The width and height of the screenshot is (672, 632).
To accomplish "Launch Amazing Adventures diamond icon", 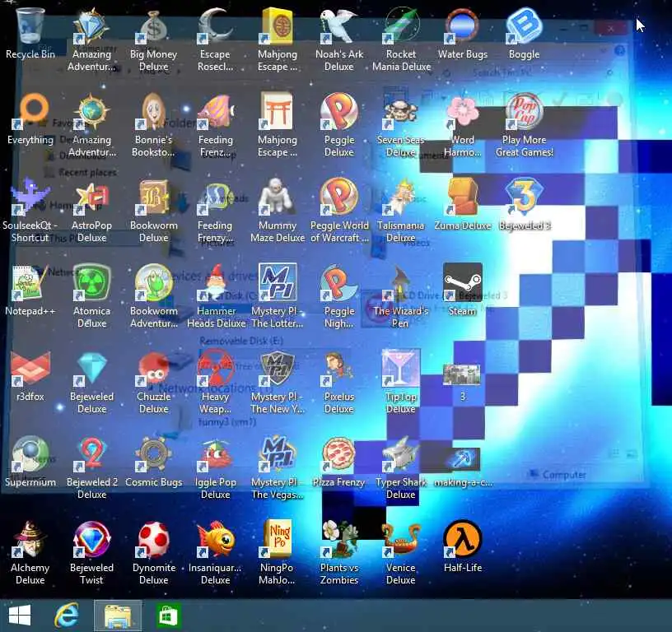I will [91, 26].
